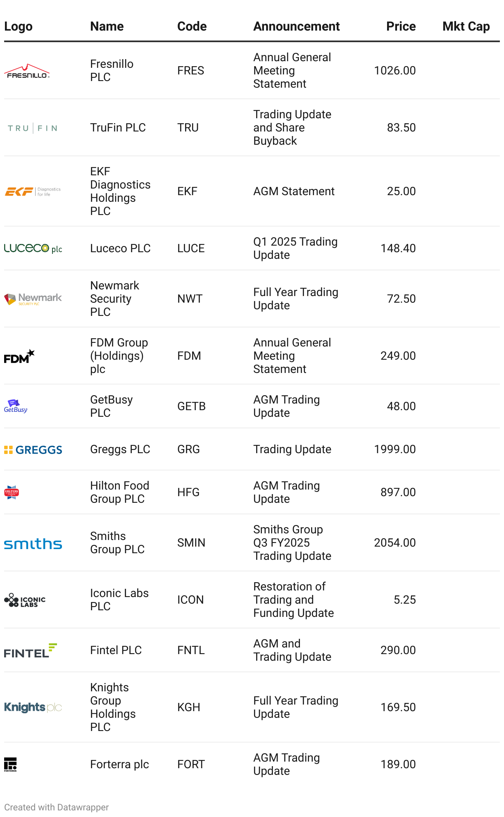Click the Smiths logo
The width and height of the screenshot is (504, 817).
[33, 543]
